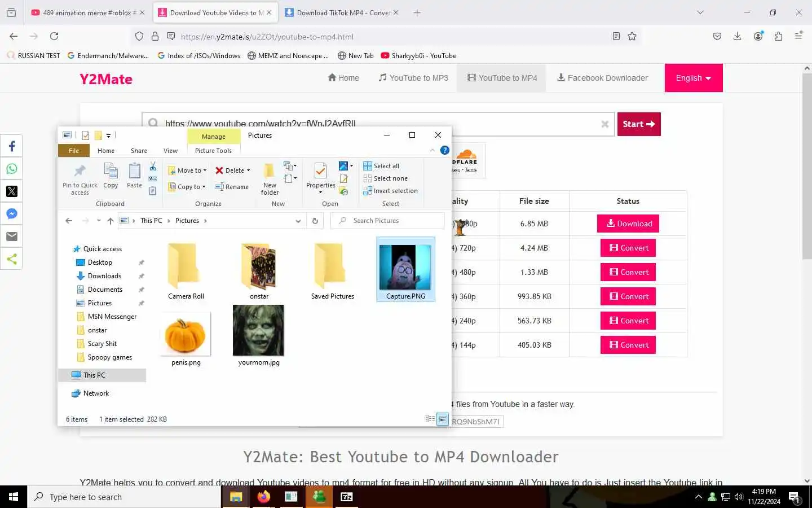Expand Easy access dropdown in ribbon

click(290, 178)
